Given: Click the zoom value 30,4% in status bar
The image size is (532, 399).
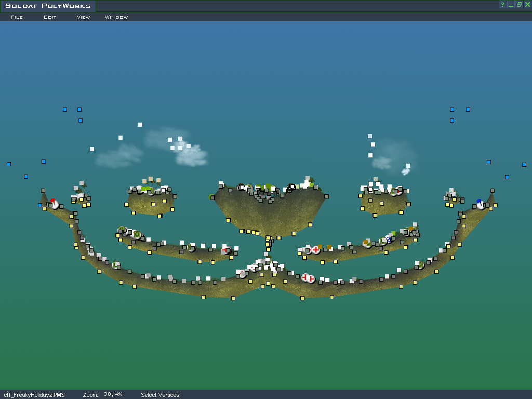Looking at the screenshot, I should tap(113, 394).
